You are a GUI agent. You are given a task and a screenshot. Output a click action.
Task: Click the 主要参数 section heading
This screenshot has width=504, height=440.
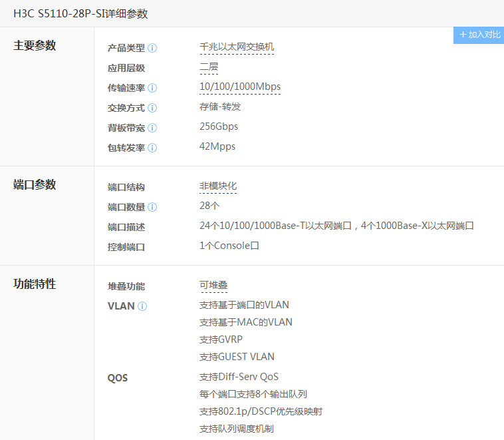pyautogui.click(x=35, y=45)
